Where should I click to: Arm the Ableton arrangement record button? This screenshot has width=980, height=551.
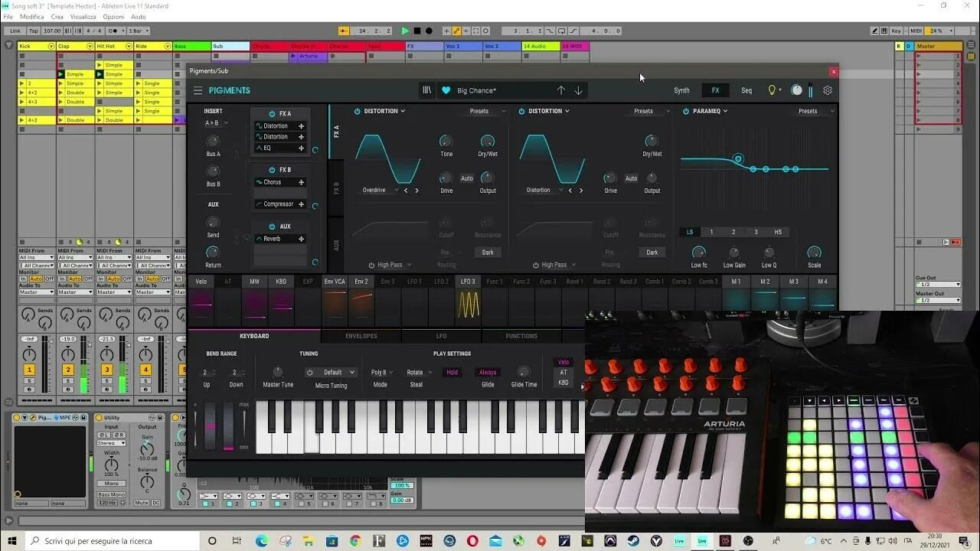pos(429,31)
